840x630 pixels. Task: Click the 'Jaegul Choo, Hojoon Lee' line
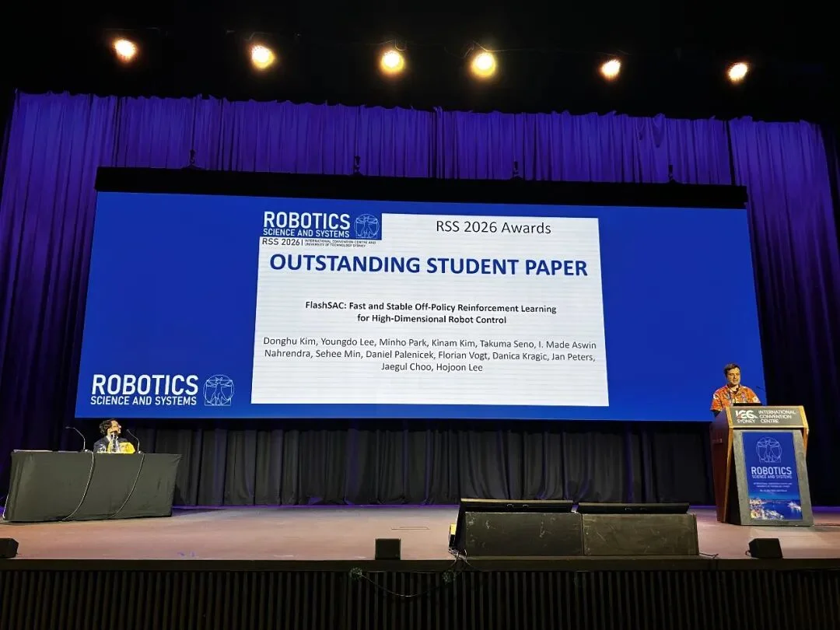[432, 367]
